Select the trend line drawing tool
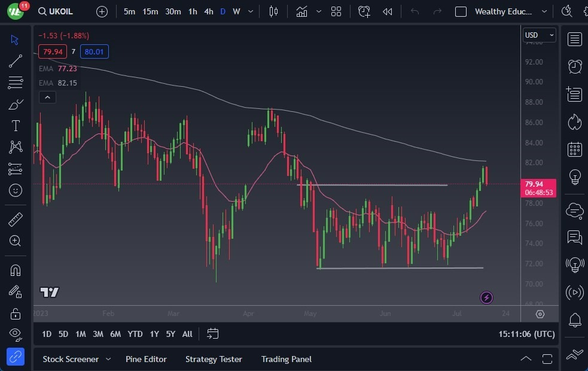The image size is (588, 371). [x=16, y=60]
